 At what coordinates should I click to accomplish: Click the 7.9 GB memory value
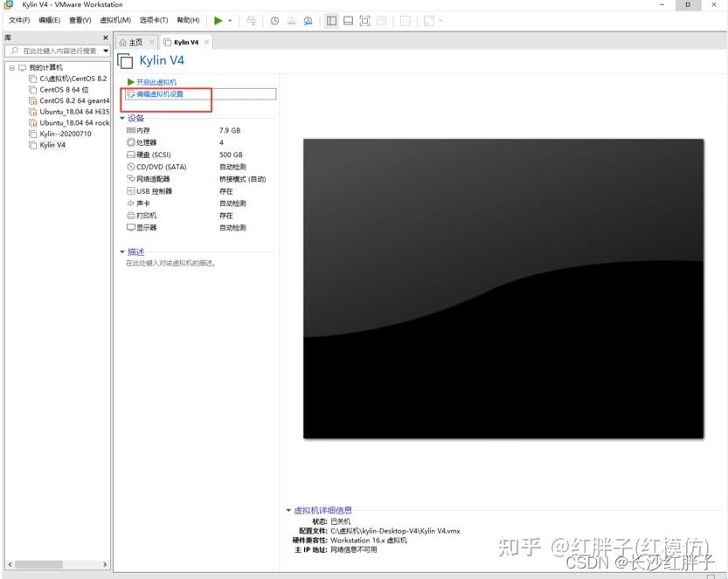point(230,130)
